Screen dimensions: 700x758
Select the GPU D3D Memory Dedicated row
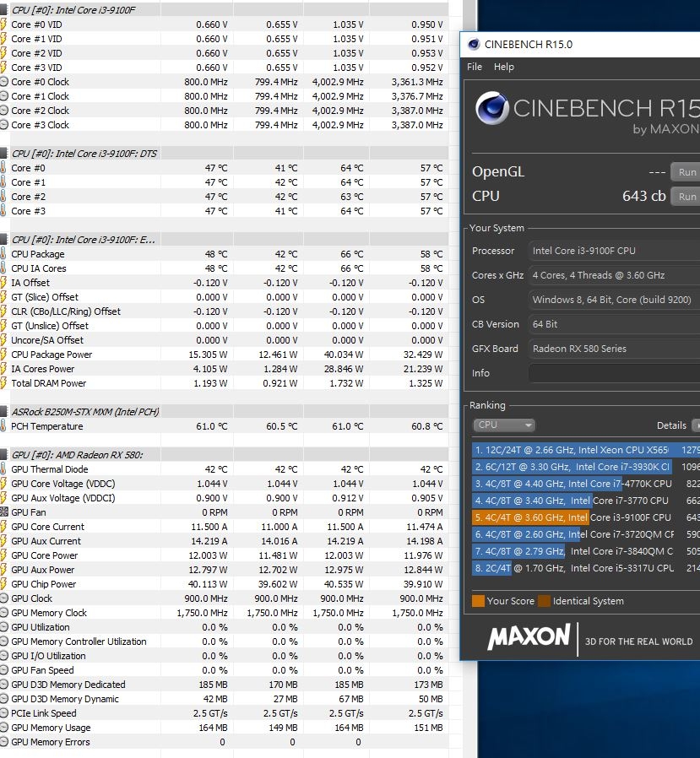coord(225,685)
